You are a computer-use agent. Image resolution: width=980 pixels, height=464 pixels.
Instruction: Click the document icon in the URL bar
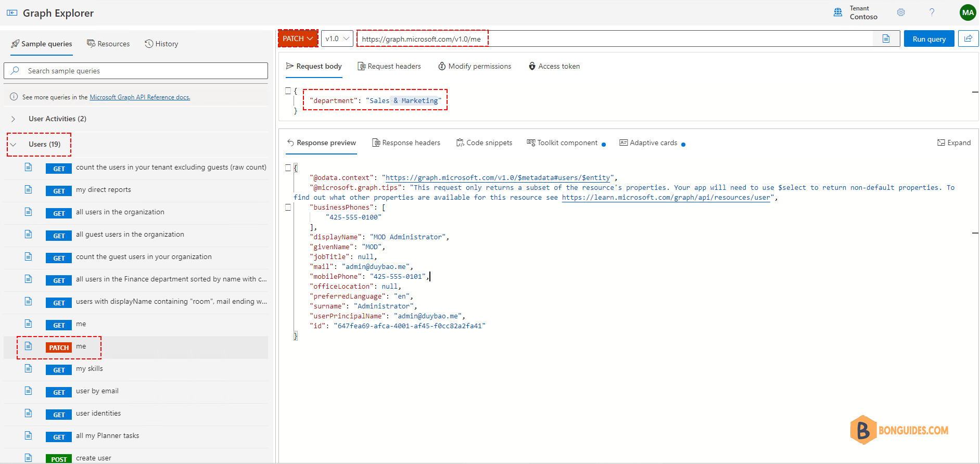886,38
